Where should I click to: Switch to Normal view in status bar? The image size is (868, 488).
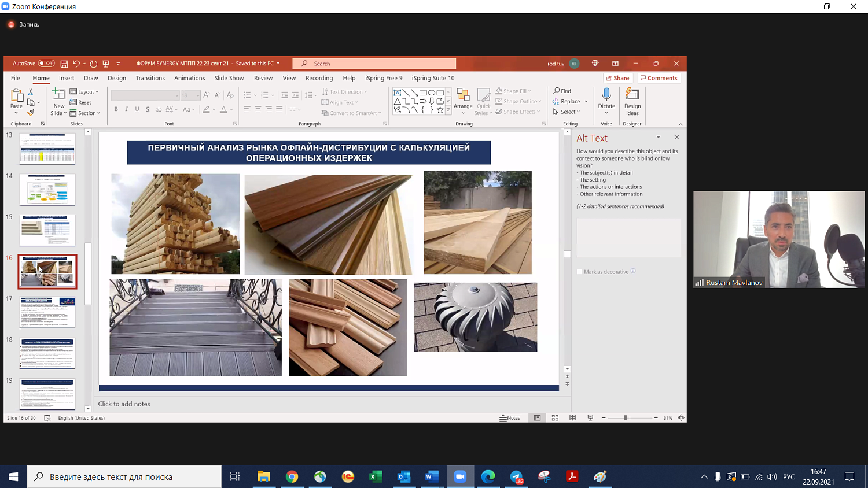click(537, 418)
